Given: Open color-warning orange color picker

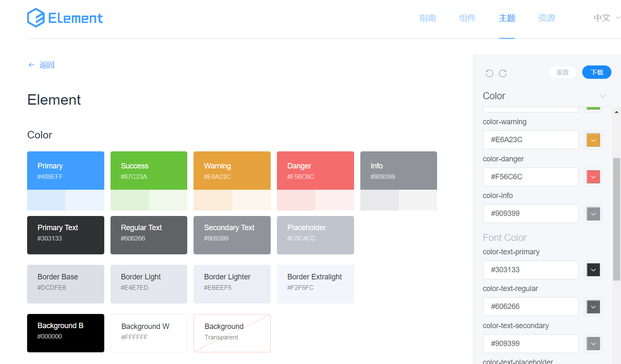Looking at the screenshot, I should pos(593,140).
